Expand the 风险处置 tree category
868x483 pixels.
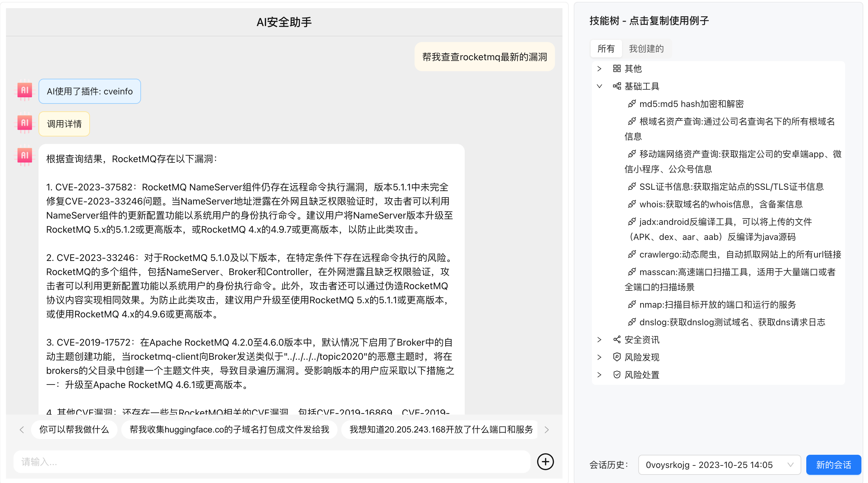point(599,375)
